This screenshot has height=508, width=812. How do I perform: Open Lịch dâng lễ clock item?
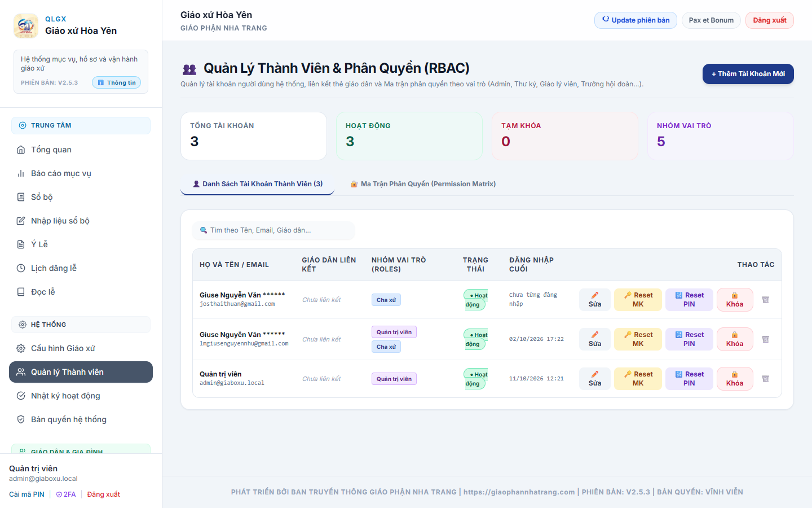(81, 268)
